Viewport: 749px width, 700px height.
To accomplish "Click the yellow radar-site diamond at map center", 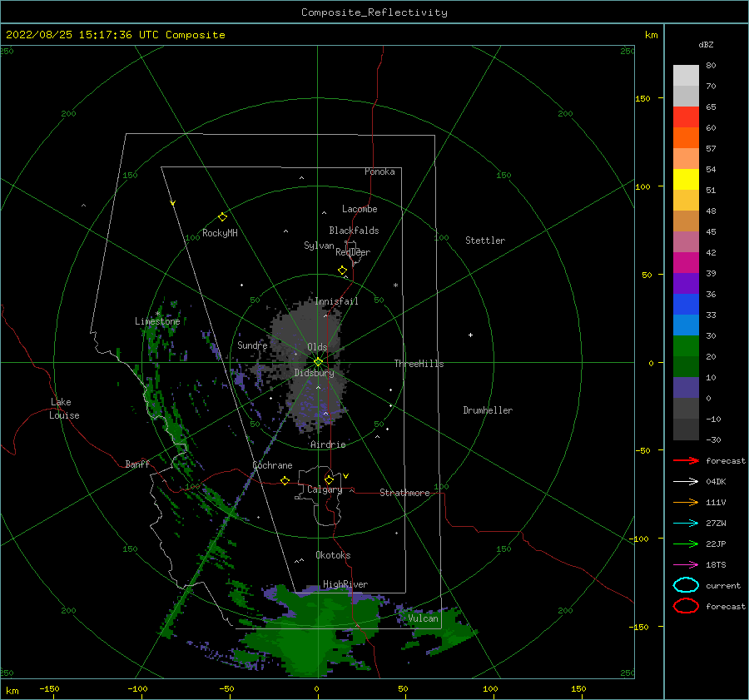I will click(318, 362).
